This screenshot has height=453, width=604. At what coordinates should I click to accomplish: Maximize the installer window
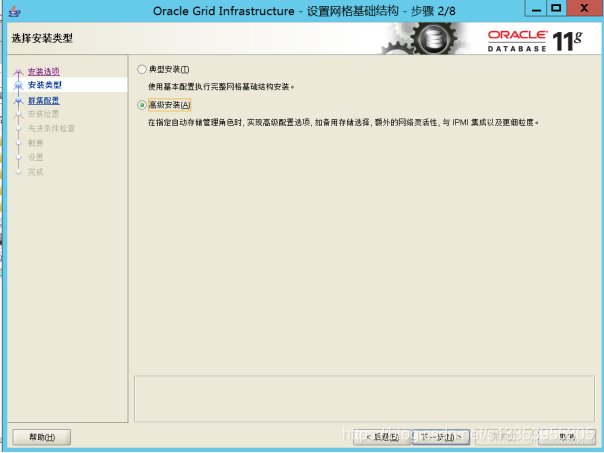pyautogui.click(x=556, y=8)
